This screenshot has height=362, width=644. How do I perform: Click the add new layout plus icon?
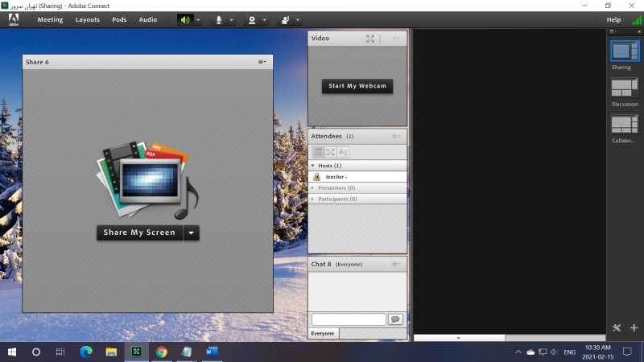[634, 327]
